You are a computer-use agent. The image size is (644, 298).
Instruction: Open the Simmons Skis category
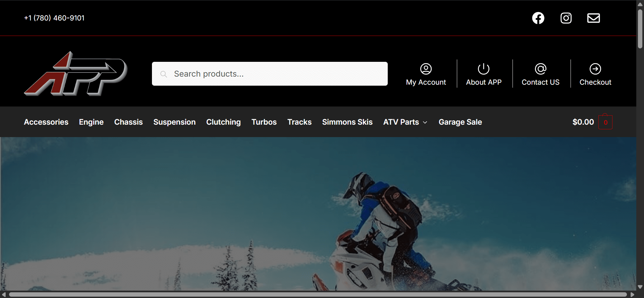(x=347, y=122)
